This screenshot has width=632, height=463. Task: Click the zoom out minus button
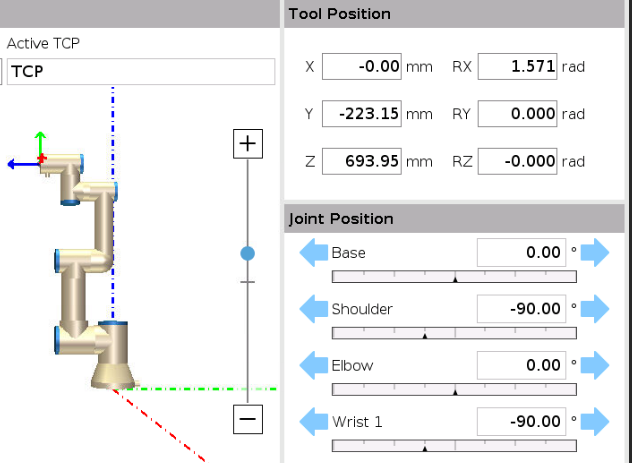click(248, 419)
